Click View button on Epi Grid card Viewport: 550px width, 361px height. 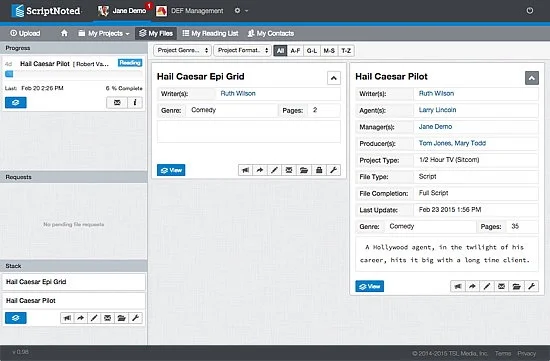171,170
